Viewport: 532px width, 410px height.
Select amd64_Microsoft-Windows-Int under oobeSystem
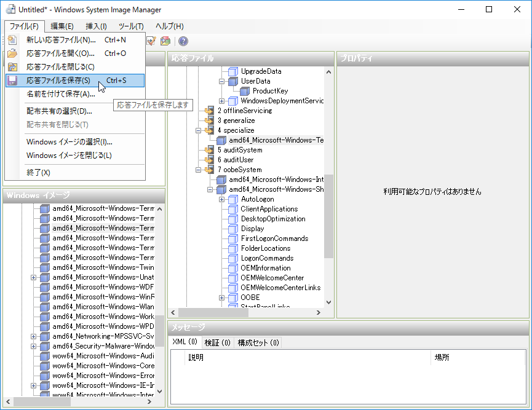276,179
